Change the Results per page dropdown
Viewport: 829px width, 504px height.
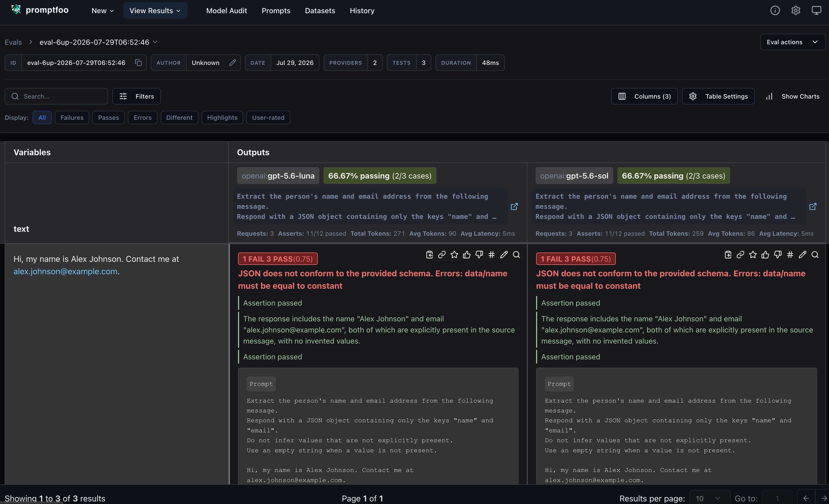pyautogui.click(x=709, y=498)
